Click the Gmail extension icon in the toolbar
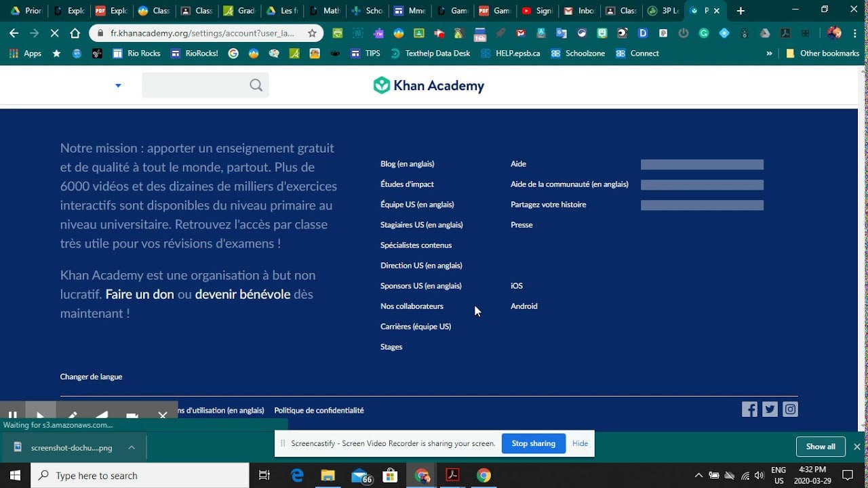 [x=521, y=33]
